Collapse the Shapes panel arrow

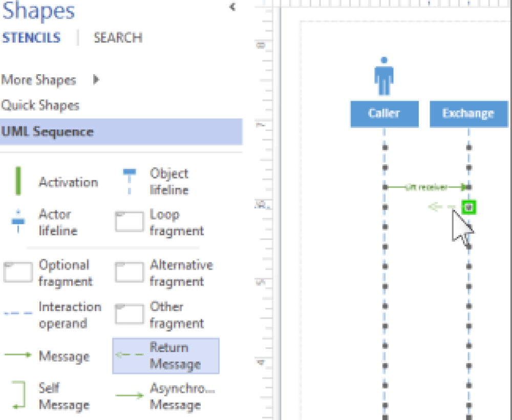tap(232, 7)
